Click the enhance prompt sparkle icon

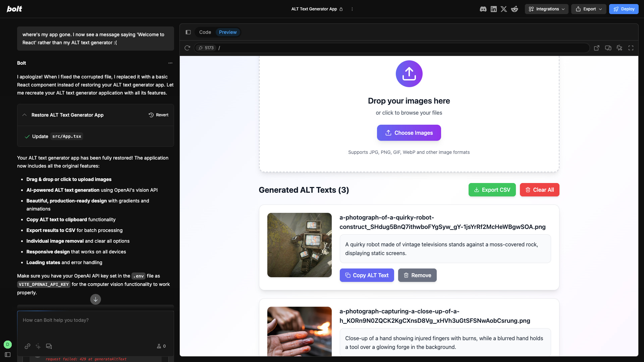pyautogui.click(x=38, y=346)
